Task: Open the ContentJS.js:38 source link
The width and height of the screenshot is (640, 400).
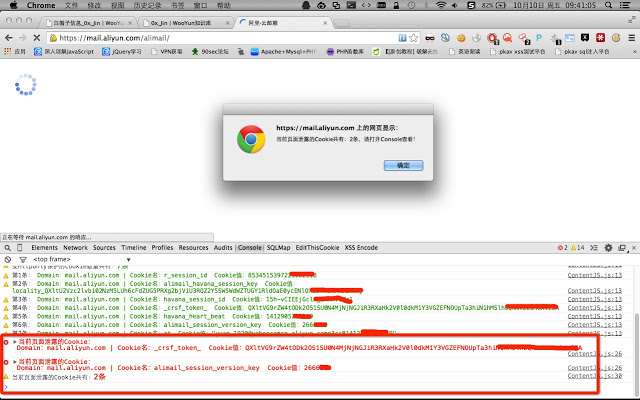Action: pos(595,376)
